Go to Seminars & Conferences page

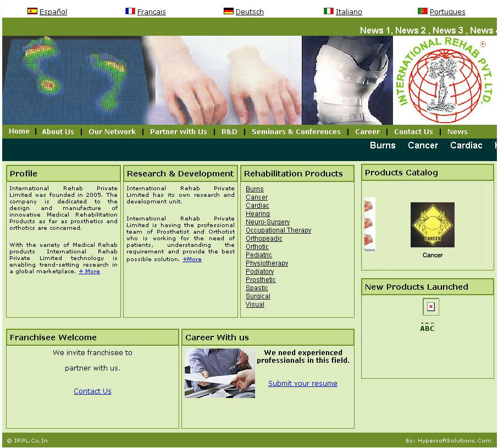tap(296, 132)
